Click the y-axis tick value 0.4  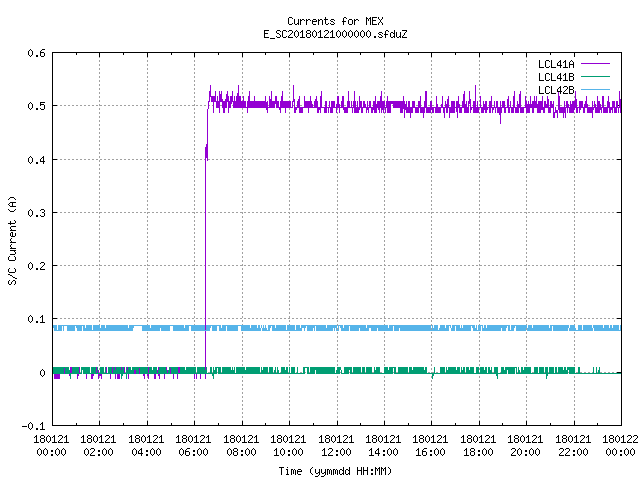36,160
